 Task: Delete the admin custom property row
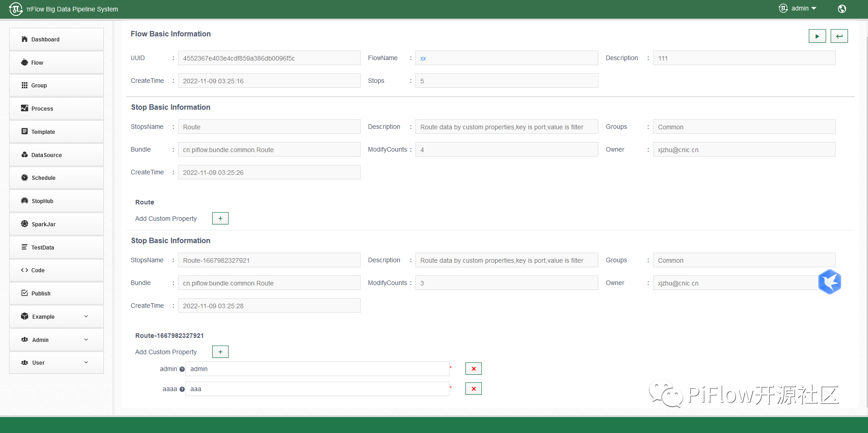[x=473, y=369]
